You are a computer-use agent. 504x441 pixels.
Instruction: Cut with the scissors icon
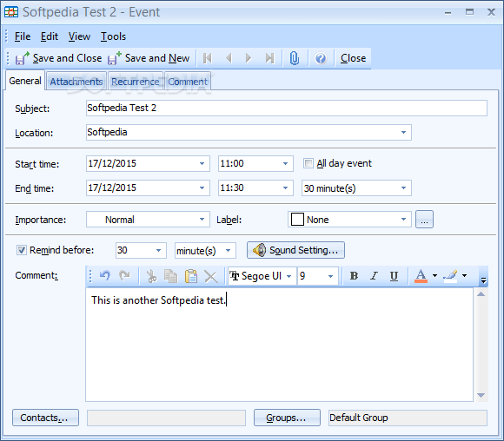pos(151,276)
